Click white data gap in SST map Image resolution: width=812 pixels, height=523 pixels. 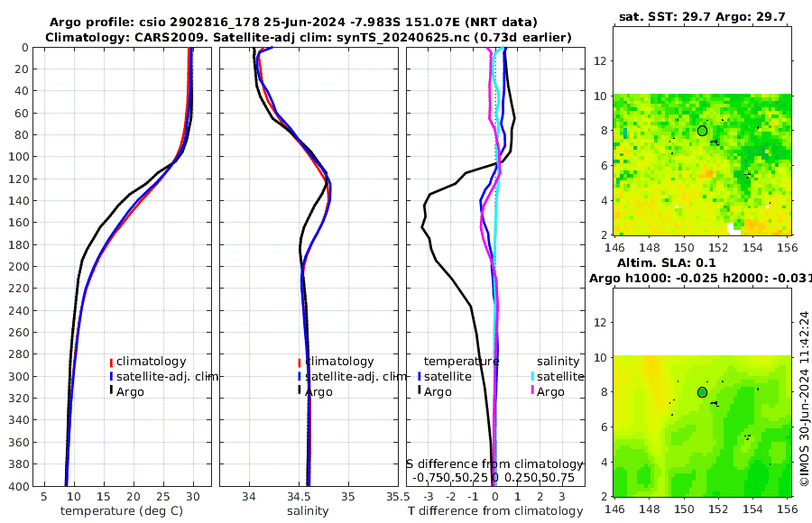coord(733,228)
